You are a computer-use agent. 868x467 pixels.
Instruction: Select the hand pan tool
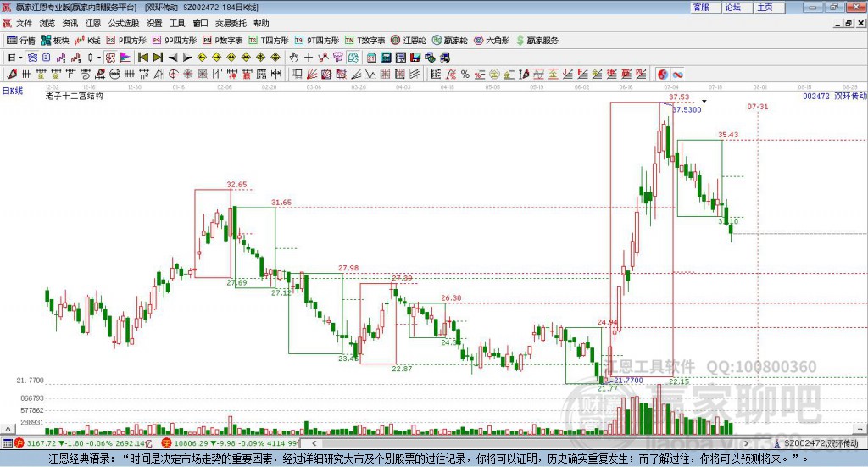tap(294, 58)
